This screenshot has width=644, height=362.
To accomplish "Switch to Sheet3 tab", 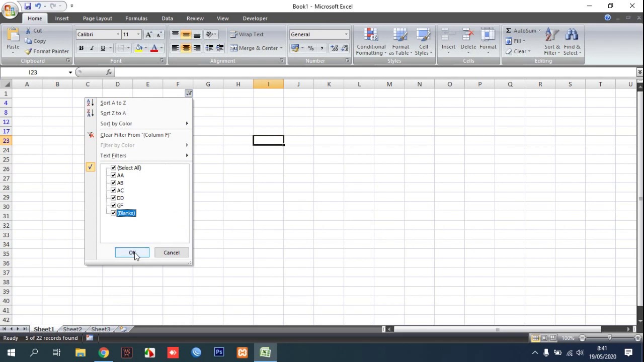I will pos(101,329).
